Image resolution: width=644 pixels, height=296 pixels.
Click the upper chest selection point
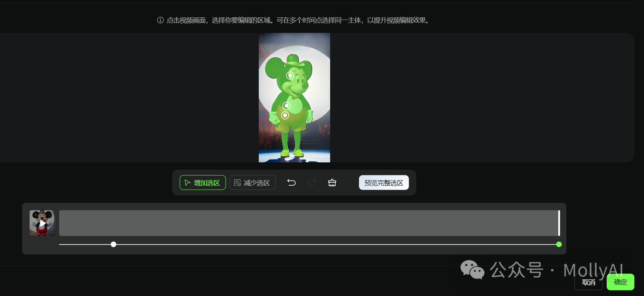coord(287,106)
